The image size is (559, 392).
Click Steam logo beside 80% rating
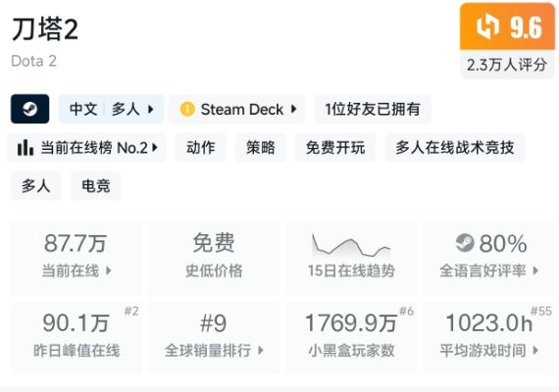point(465,243)
